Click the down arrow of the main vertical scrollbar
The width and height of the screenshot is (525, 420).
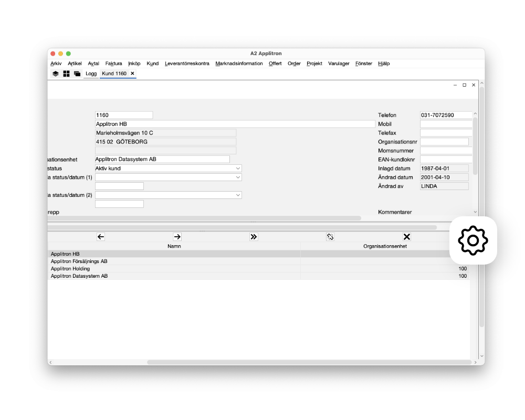(x=482, y=356)
